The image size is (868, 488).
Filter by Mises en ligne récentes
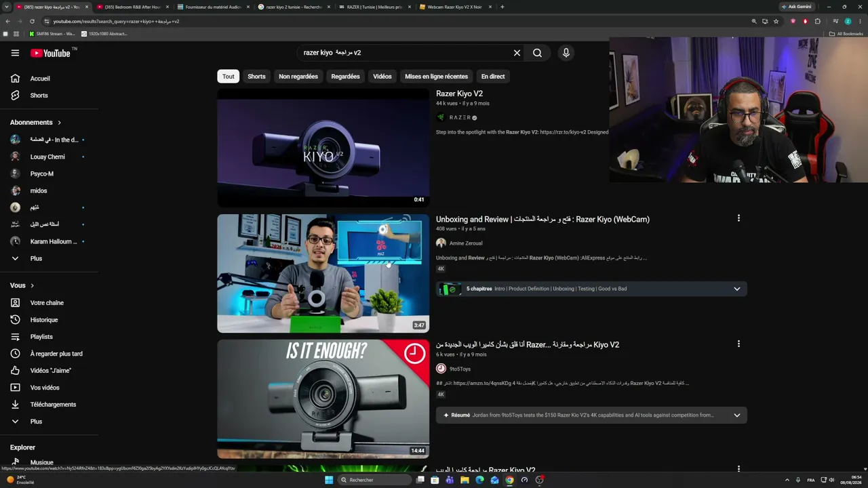click(x=436, y=77)
